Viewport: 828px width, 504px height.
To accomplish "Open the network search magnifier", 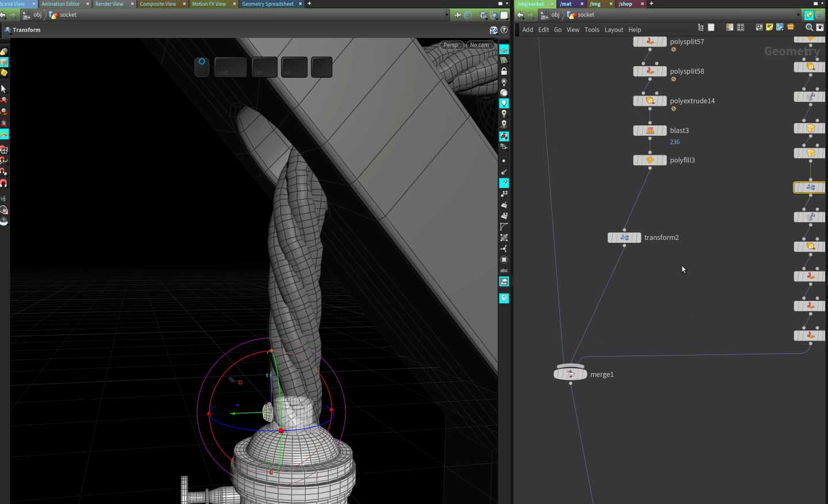I will point(809,28).
